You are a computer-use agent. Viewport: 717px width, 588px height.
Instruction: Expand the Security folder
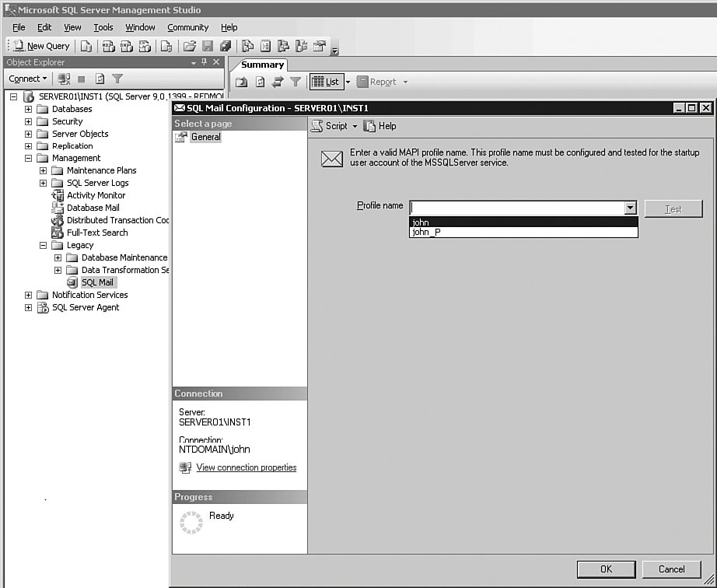click(28, 121)
